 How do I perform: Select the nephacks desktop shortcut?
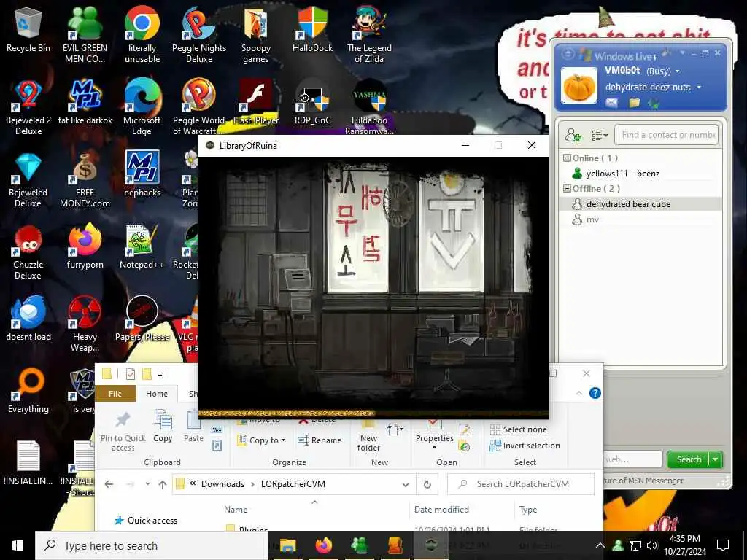tap(142, 174)
